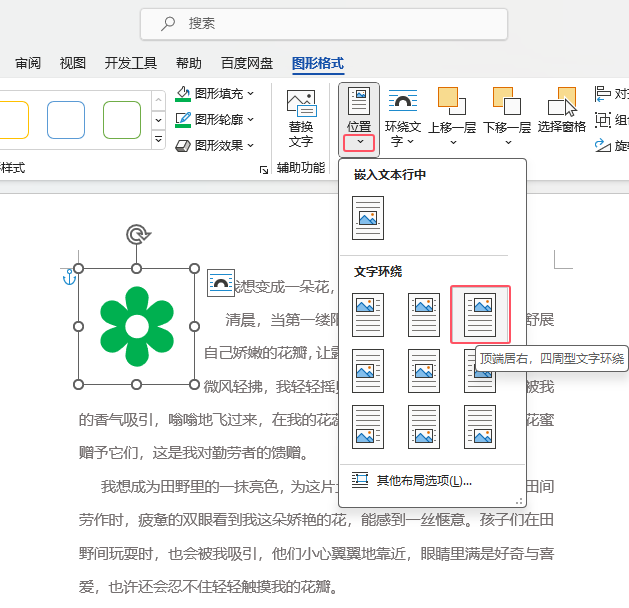
Task: Click the 上移一层 bring forward icon
Action: (452, 101)
